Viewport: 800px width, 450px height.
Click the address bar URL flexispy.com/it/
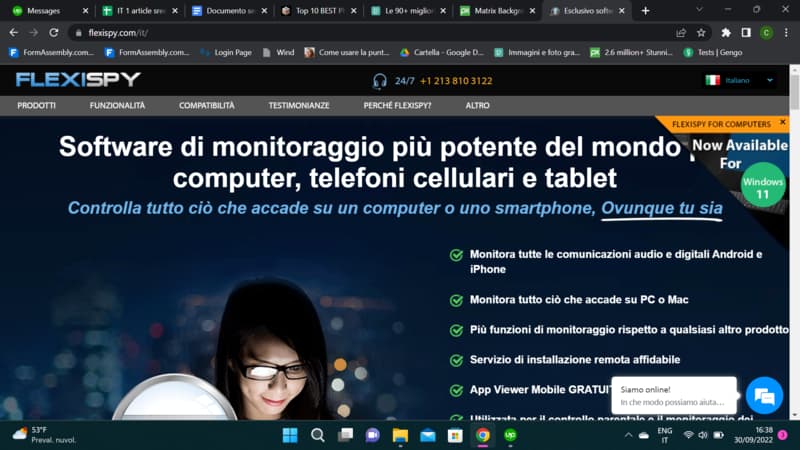click(x=118, y=33)
